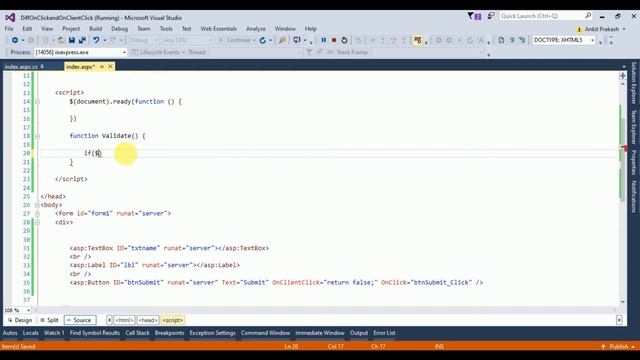Click the new document icon near DOCTYPE

point(501,40)
